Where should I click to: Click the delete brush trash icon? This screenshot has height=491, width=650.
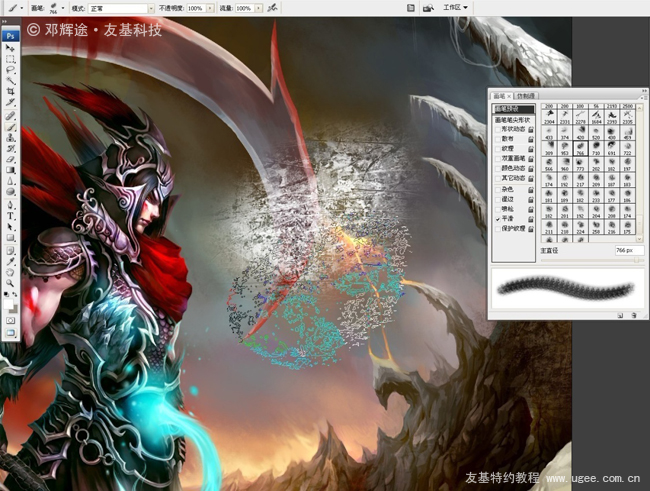click(634, 316)
